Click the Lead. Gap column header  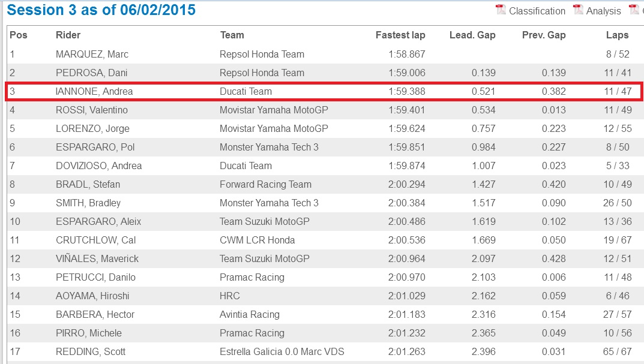point(472,35)
